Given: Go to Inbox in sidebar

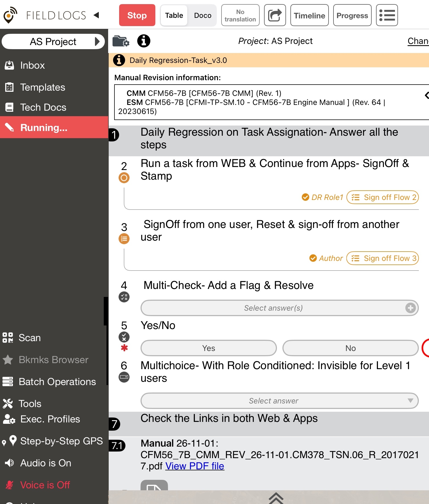Looking at the screenshot, I should point(32,65).
